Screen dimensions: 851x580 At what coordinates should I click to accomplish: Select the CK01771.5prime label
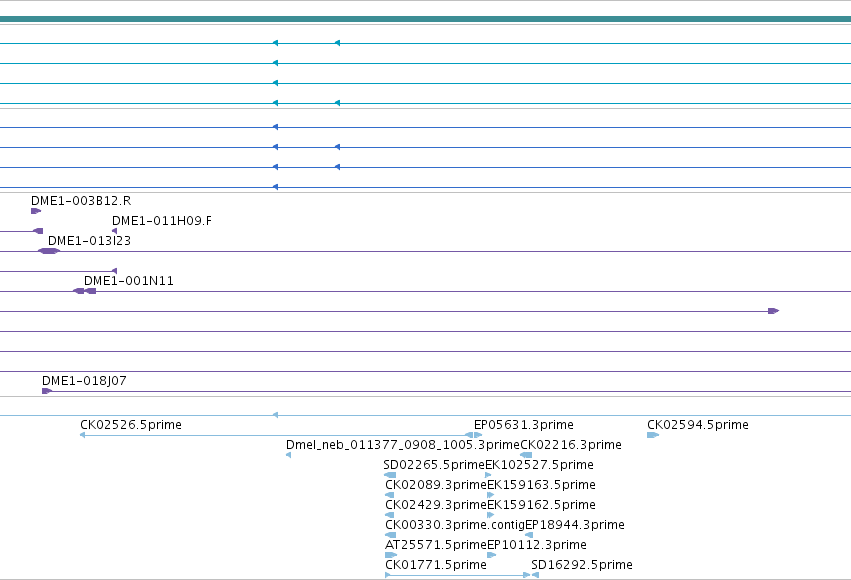click(x=436, y=565)
